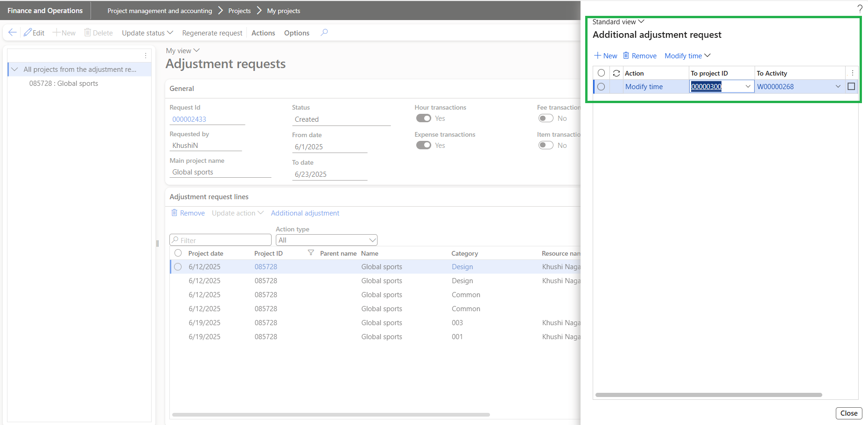Open the Actions menu
868x425 pixels.
coord(263,33)
